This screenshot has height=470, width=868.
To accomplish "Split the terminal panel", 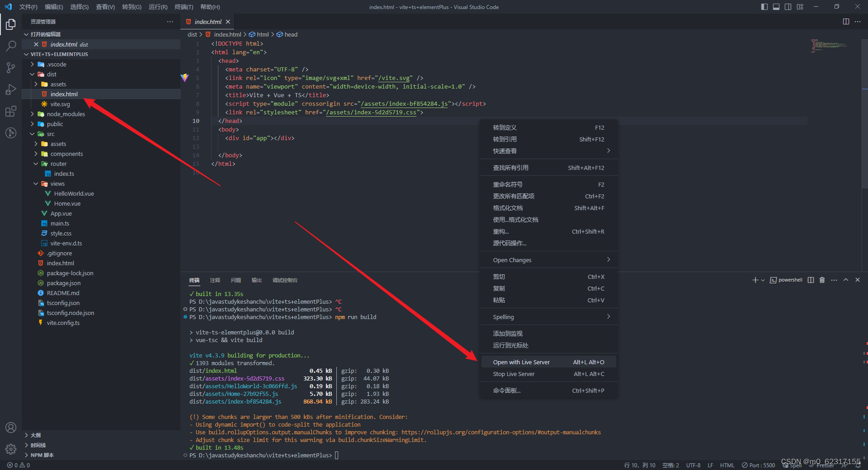I will (x=811, y=280).
